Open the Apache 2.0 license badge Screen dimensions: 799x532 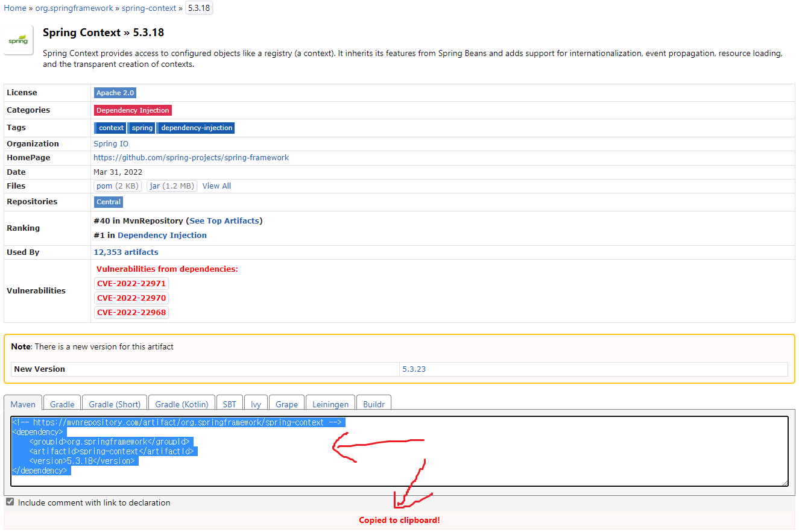pyautogui.click(x=115, y=93)
